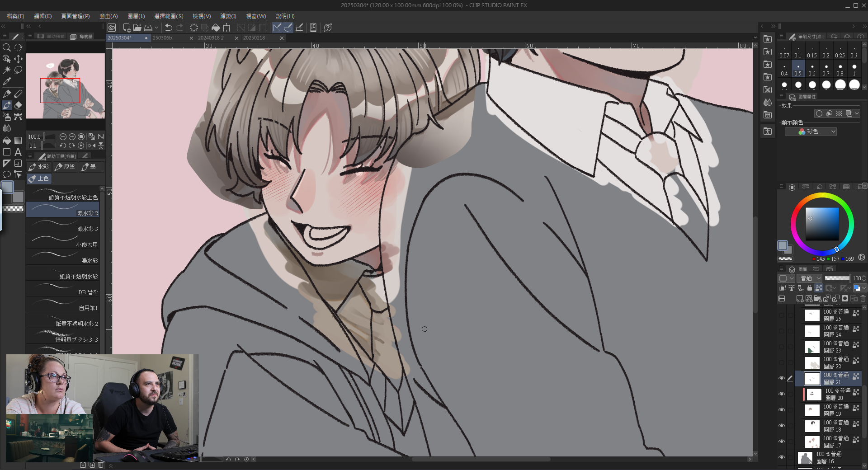Image resolution: width=868 pixels, height=470 pixels.
Task: Pick brush size 0.7 preset
Action: (x=826, y=70)
